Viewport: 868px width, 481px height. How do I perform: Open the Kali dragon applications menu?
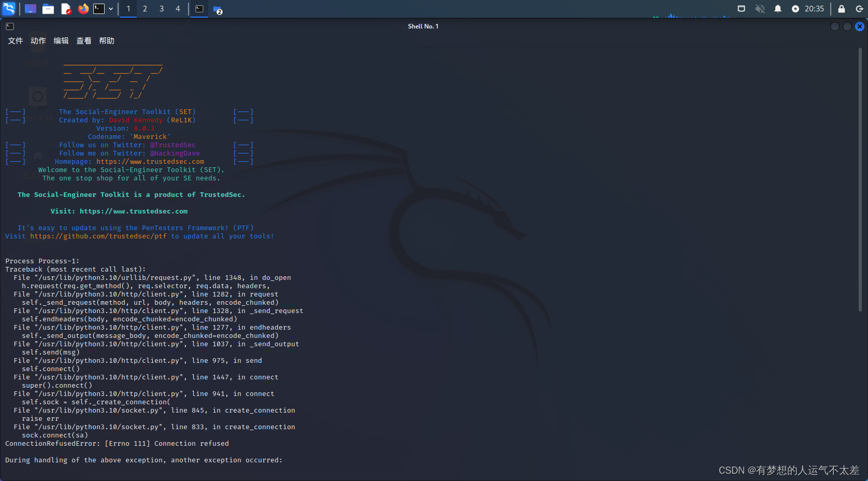tap(9, 9)
